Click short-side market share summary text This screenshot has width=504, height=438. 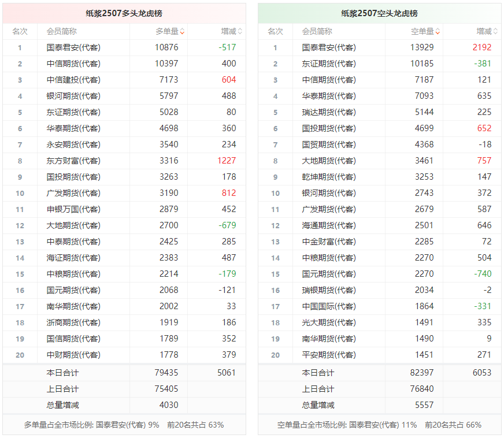tap(379, 425)
